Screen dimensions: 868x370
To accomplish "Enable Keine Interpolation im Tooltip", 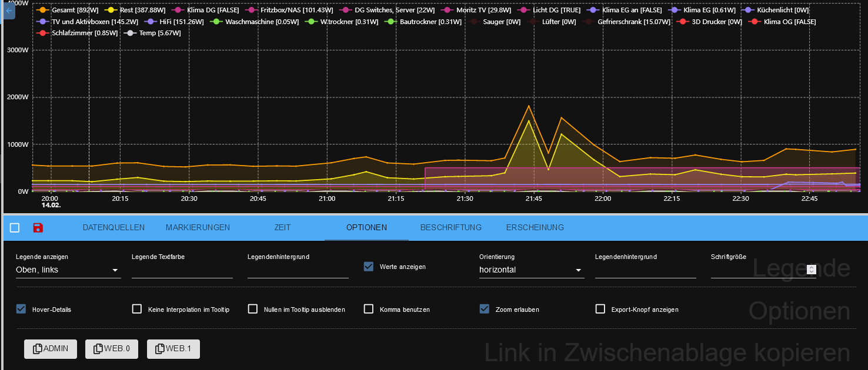I will coord(136,309).
